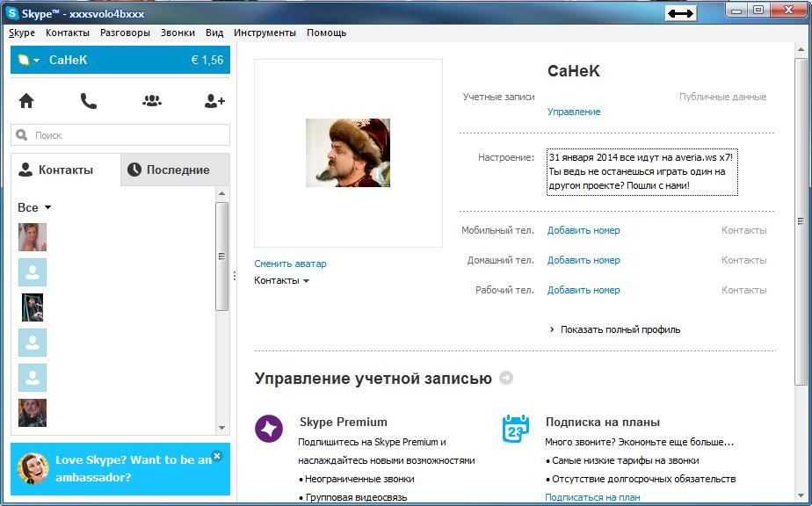Click the subscription calendar icon

[516, 429]
